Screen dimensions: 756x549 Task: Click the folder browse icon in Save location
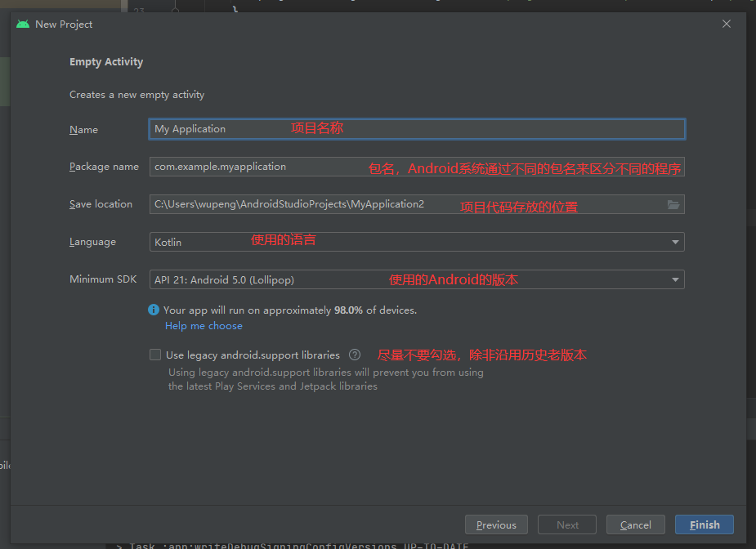pos(673,205)
